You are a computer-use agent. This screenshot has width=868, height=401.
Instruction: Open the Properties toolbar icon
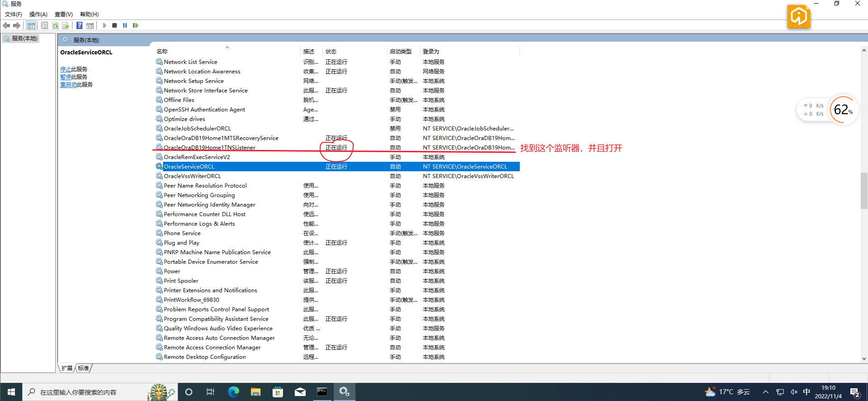click(x=44, y=25)
